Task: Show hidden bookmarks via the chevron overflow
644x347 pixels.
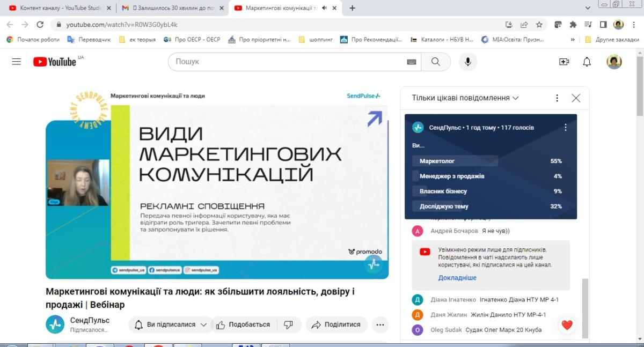Action: pyautogui.click(x=573, y=40)
